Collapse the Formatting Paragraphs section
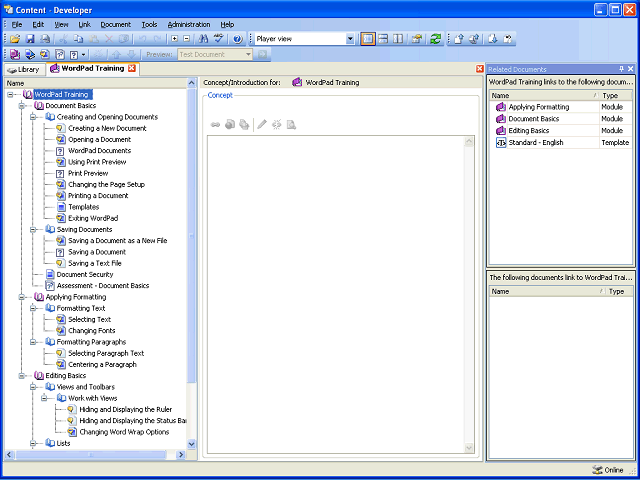Image resolution: width=640 pixels, height=480 pixels. tap(33, 342)
